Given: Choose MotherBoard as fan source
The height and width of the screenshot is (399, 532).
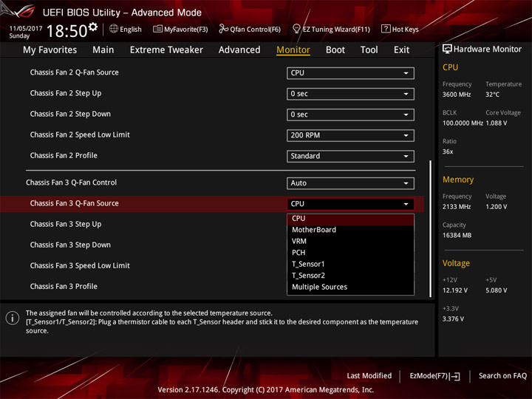Looking at the screenshot, I should 350,230.
